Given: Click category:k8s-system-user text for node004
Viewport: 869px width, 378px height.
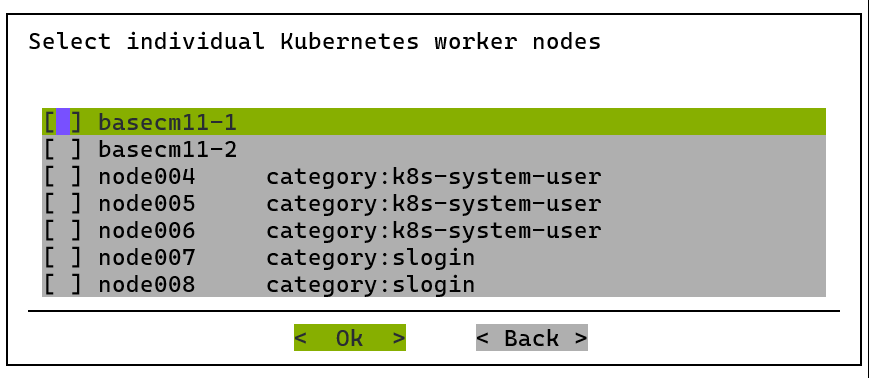Looking at the screenshot, I should [434, 177].
